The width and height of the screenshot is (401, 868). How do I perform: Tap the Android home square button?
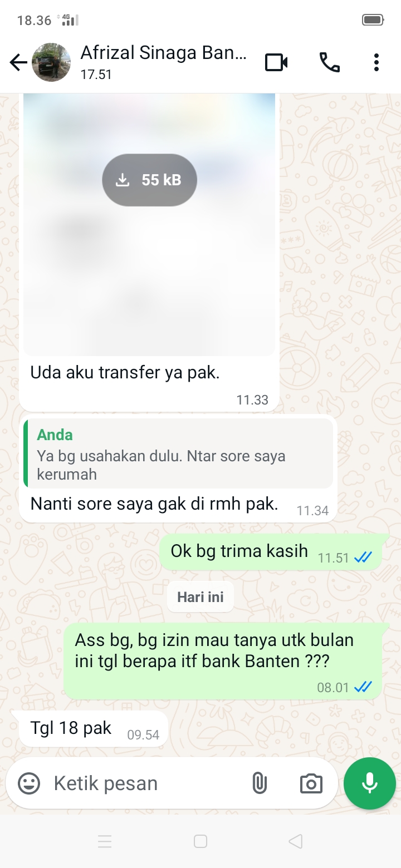point(200,841)
